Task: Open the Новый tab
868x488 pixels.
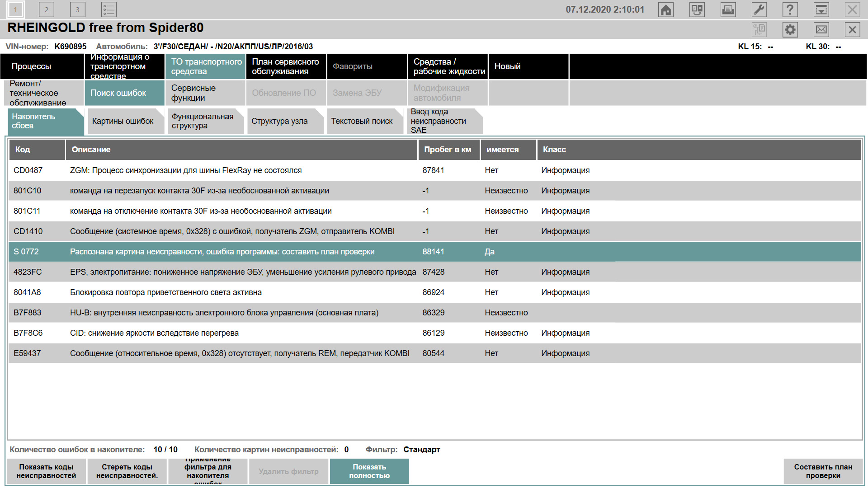Action: click(528, 66)
